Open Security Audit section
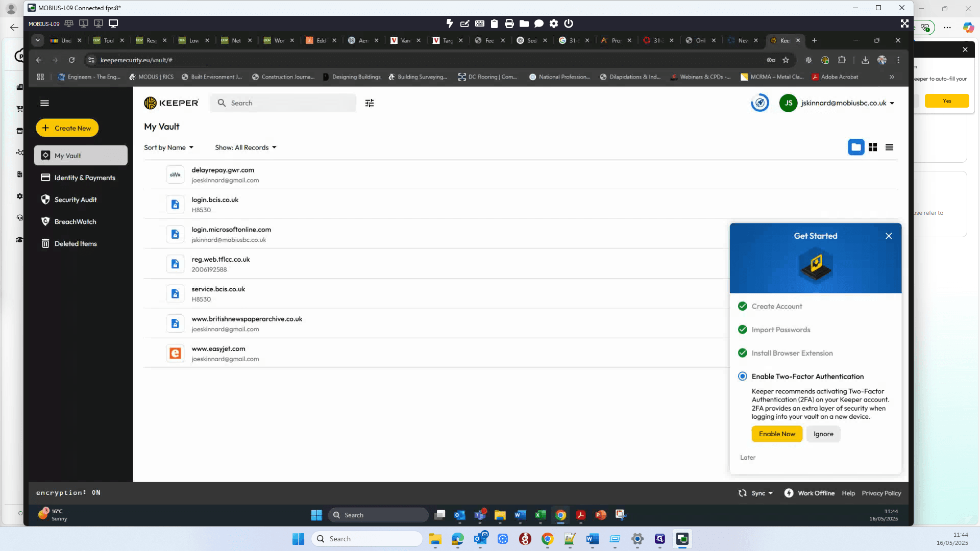The height and width of the screenshot is (551, 980). 81,199
